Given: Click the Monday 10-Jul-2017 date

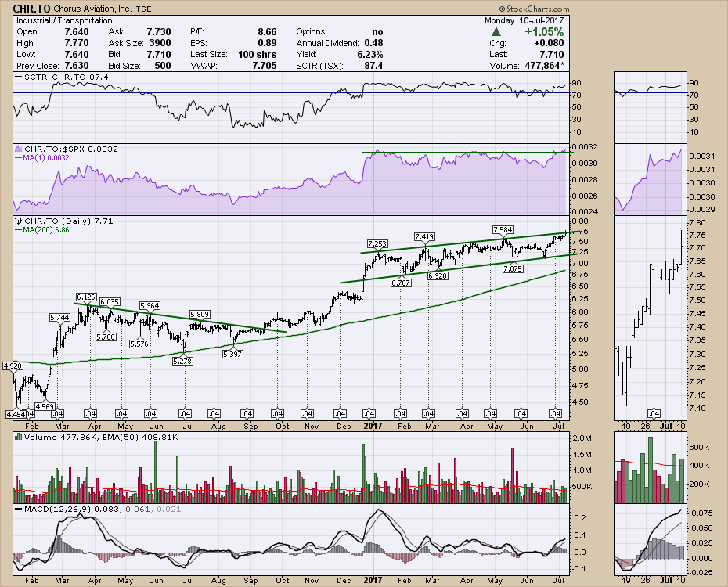Looking at the screenshot, I should tap(524, 20).
